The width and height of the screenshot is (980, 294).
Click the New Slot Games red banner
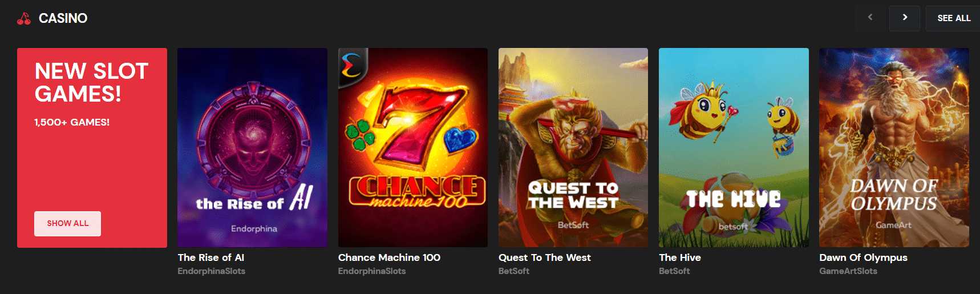pos(92,147)
